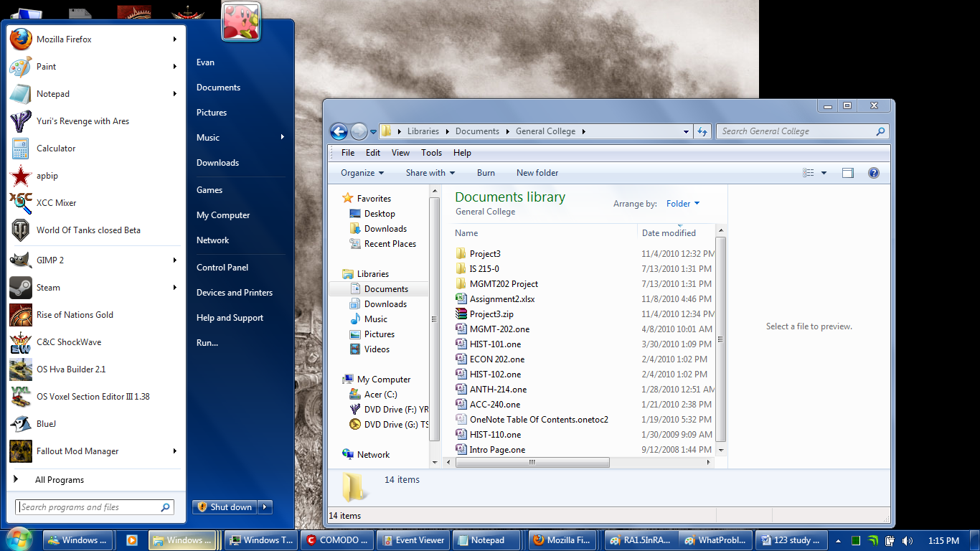Viewport: 980px width, 551px height.
Task: Click Control Panel in Start menu
Action: point(222,268)
